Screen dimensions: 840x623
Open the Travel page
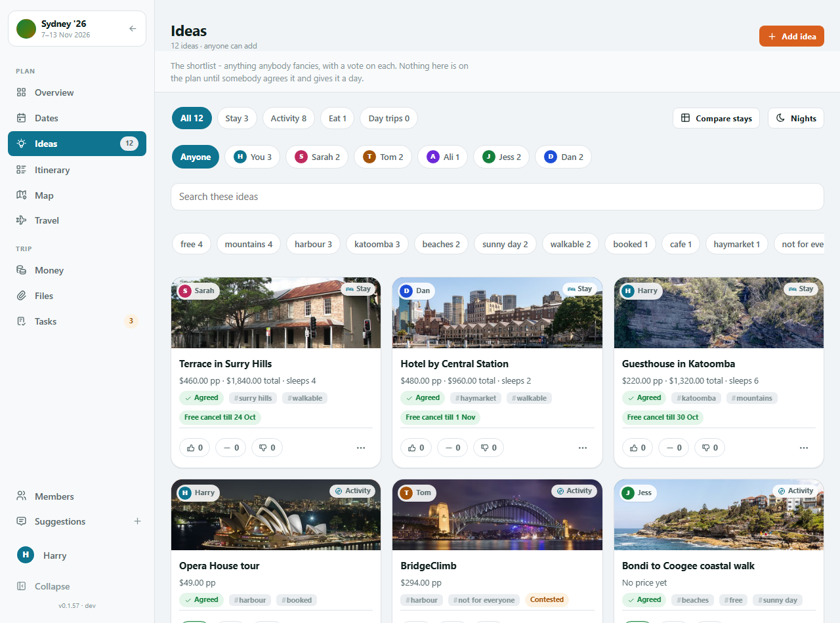point(77,220)
